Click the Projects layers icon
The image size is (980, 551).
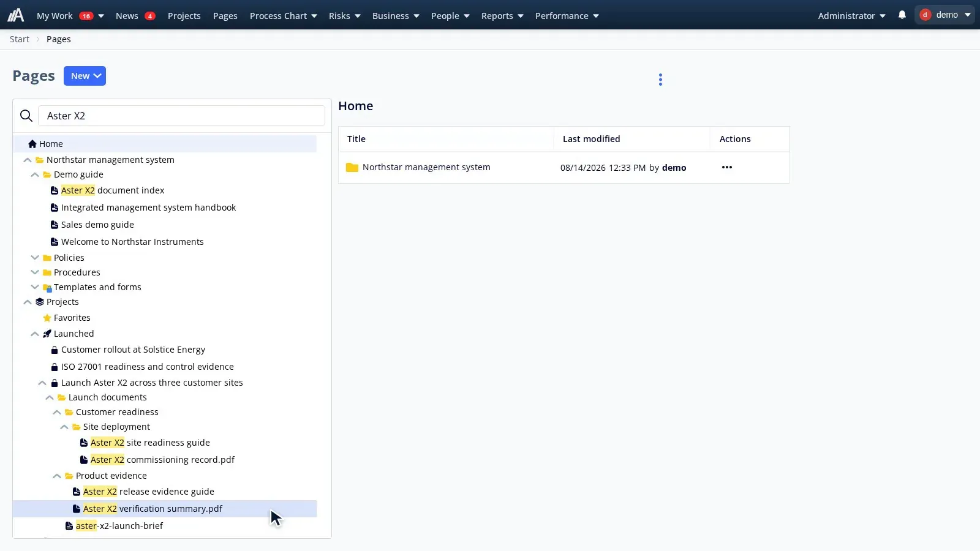pos(40,302)
